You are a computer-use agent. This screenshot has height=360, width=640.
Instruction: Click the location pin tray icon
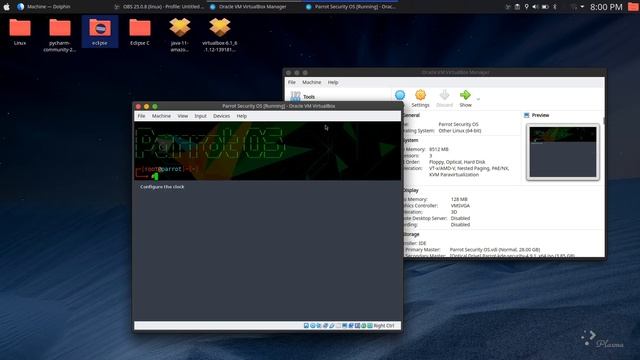pyautogui.click(x=527, y=7)
